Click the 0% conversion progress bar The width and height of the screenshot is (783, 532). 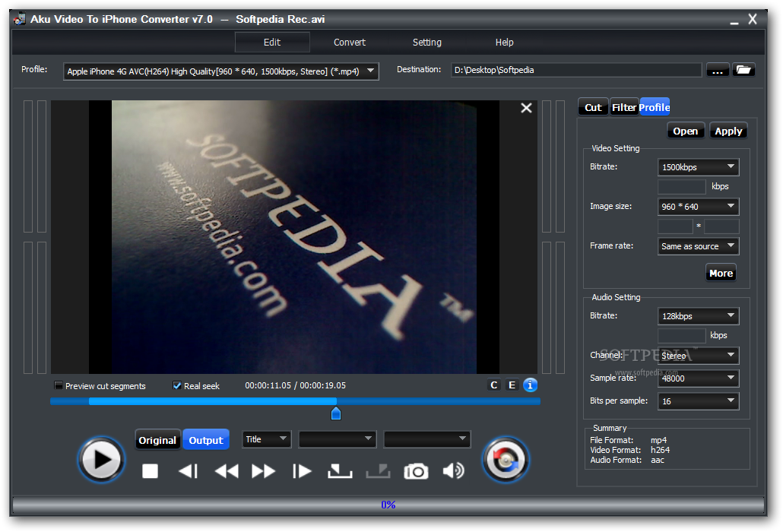pos(388,505)
